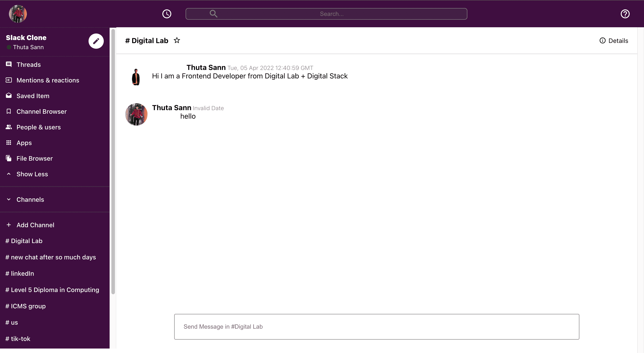
Task: Click the People & users icon
Action: point(9,126)
